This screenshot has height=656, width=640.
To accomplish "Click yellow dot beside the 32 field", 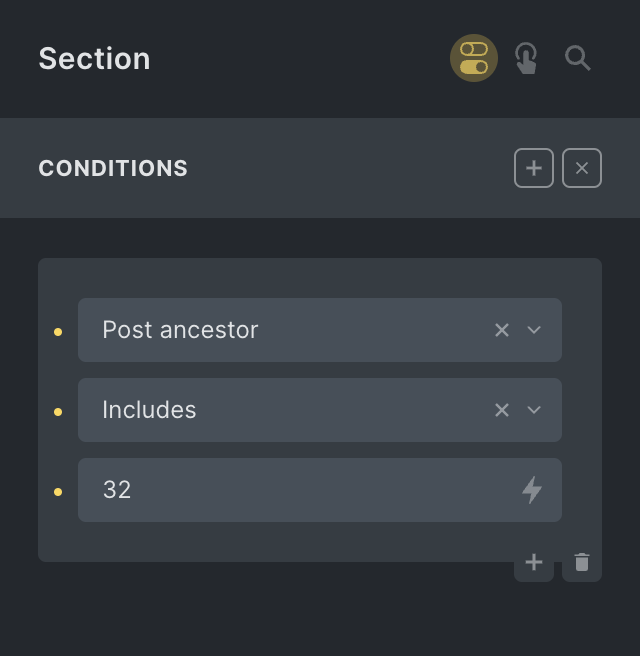I will point(58,491).
